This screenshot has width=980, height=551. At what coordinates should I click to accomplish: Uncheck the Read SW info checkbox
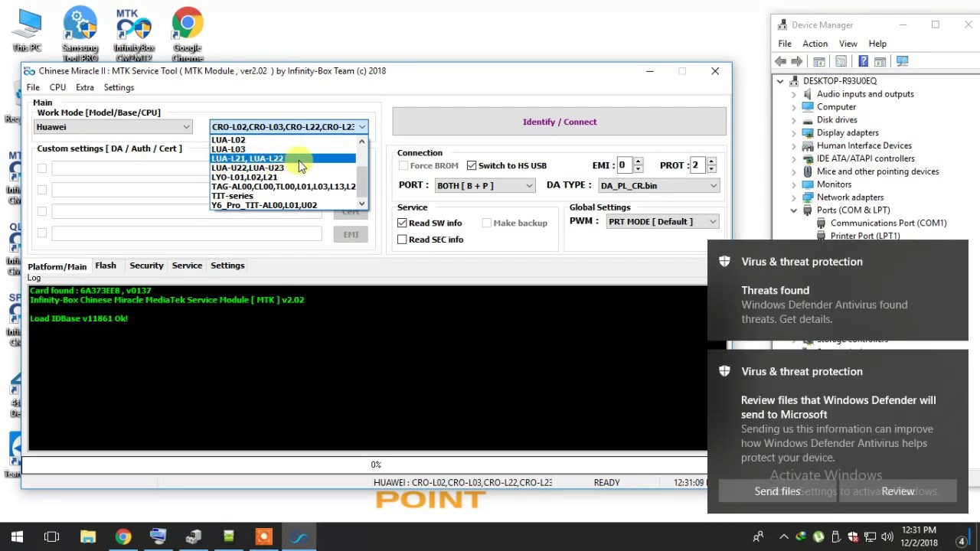(402, 223)
